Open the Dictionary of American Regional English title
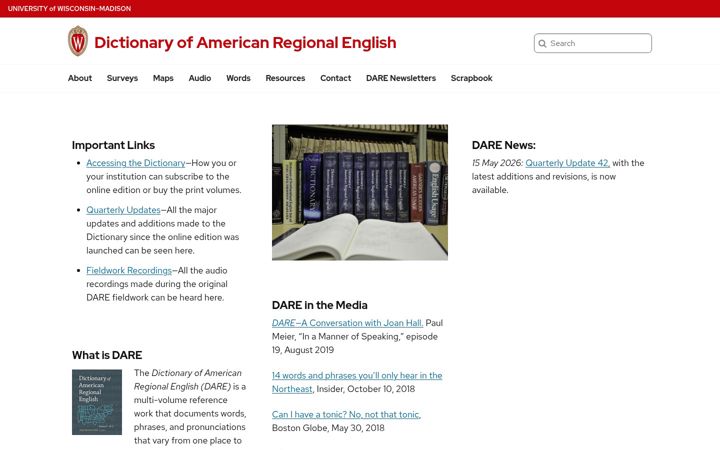 point(245,43)
